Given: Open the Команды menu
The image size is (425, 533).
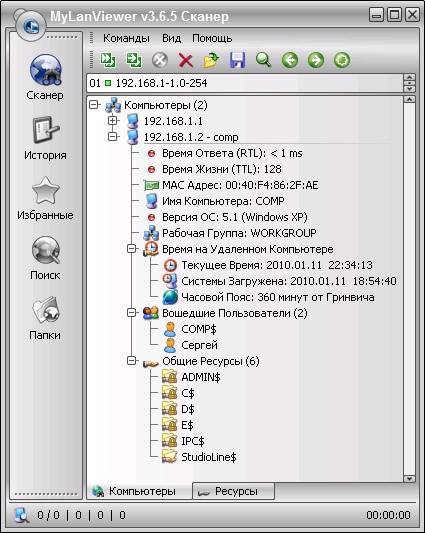Looking at the screenshot, I should pyautogui.click(x=126, y=38).
